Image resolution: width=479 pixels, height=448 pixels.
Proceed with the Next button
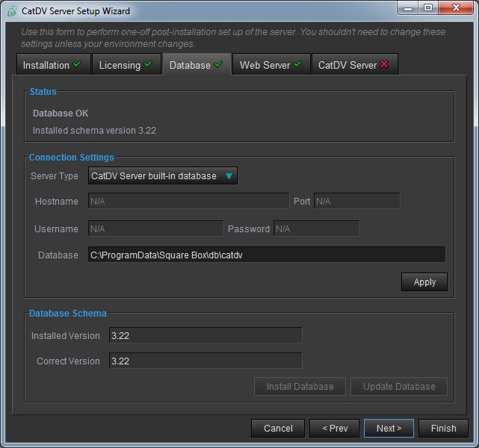[x=389, y=428]
